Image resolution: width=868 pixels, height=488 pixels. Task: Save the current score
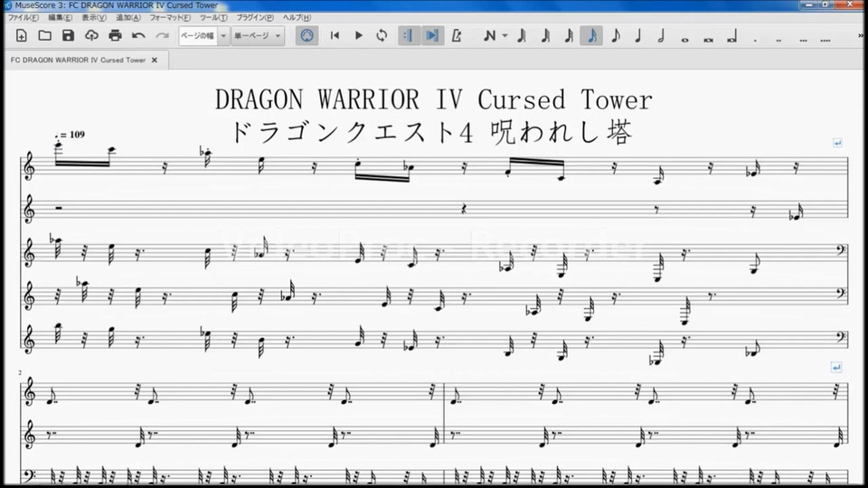(x=68, y=36)
